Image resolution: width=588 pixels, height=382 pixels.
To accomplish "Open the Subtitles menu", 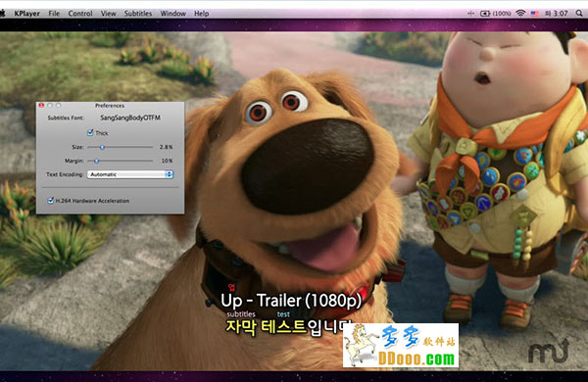I will pyautogui.click(x=138, y=14).
